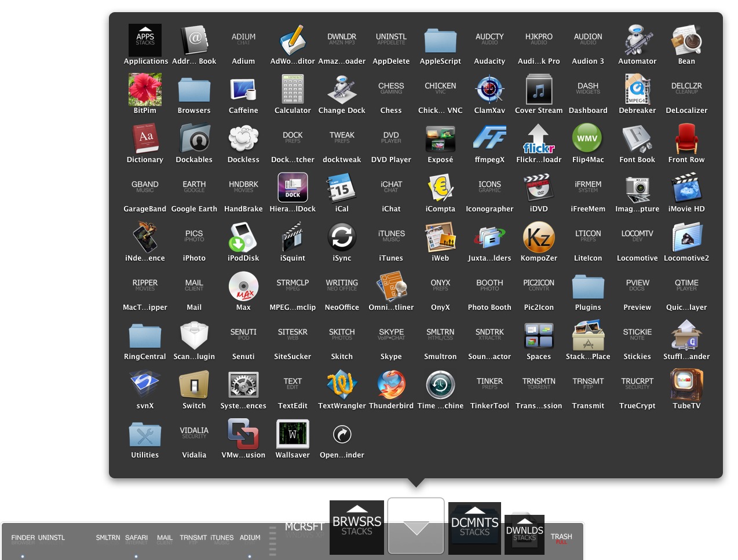Launch svnX app icon

[x=145, y=385]
